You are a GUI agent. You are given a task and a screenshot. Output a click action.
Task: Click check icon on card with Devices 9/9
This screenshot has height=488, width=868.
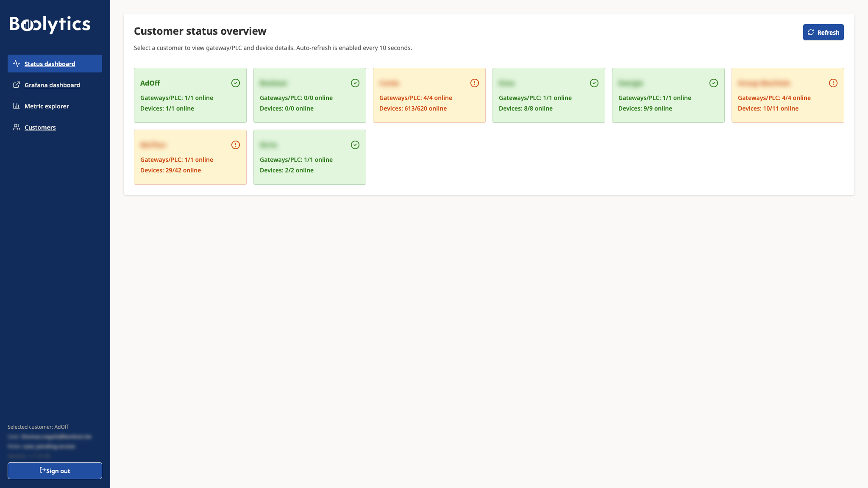pyautogui.click(x=714, y=83)
